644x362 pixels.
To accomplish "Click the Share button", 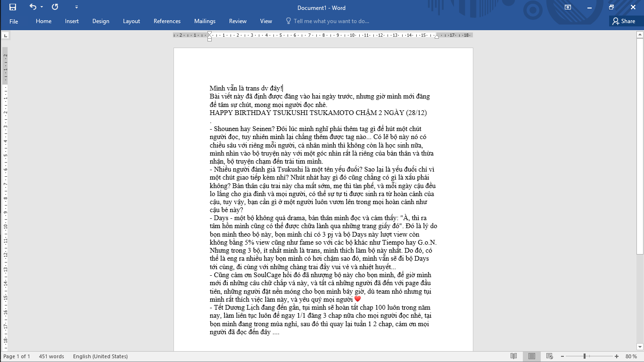I will 624,21.
